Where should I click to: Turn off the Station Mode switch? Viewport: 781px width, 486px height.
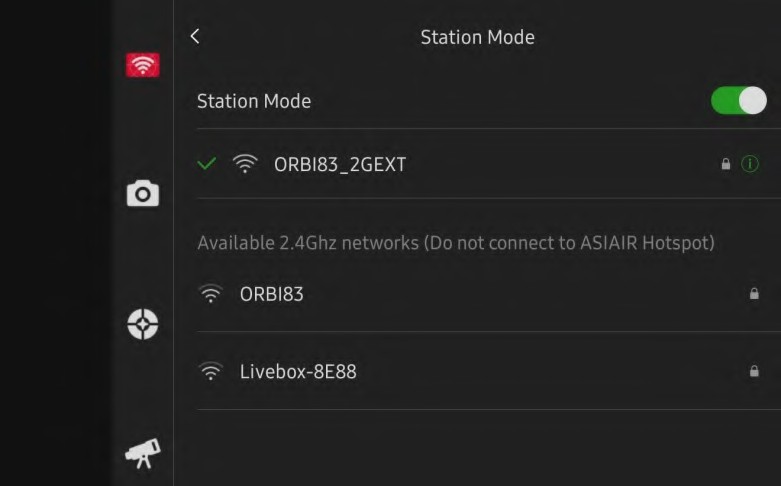coord(738,100)
